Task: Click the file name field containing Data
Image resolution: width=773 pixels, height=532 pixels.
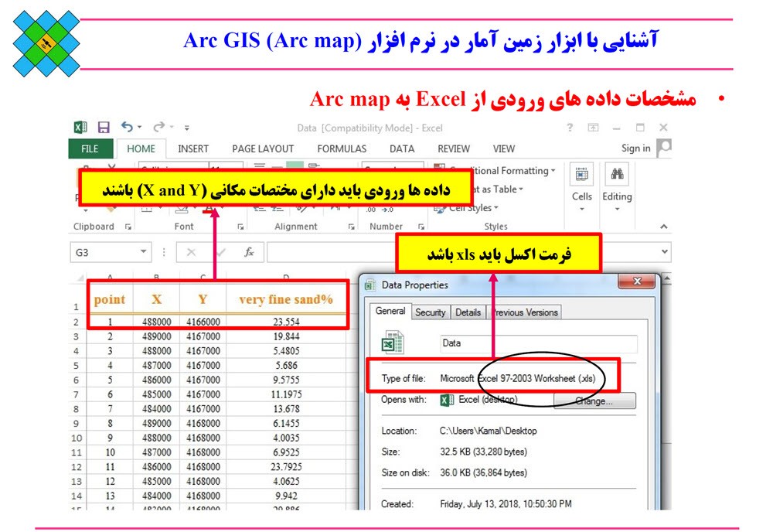Action: [538, 343]
